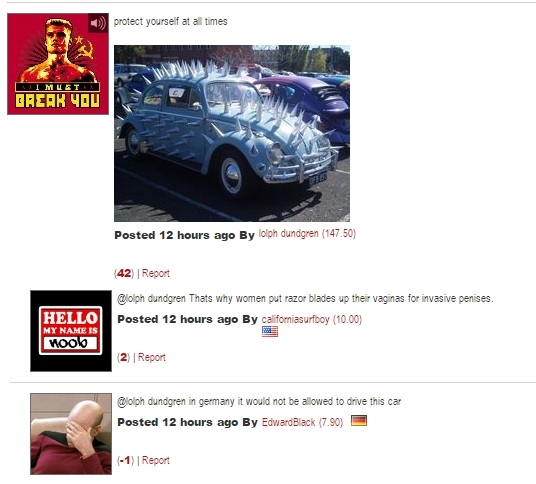Open the 'I Must Break You' avatar
536x484 pixels.
tap(58, 64)
